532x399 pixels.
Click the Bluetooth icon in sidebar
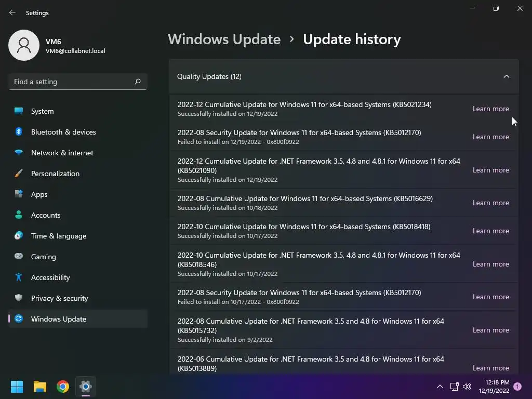(x=19, y=131)
